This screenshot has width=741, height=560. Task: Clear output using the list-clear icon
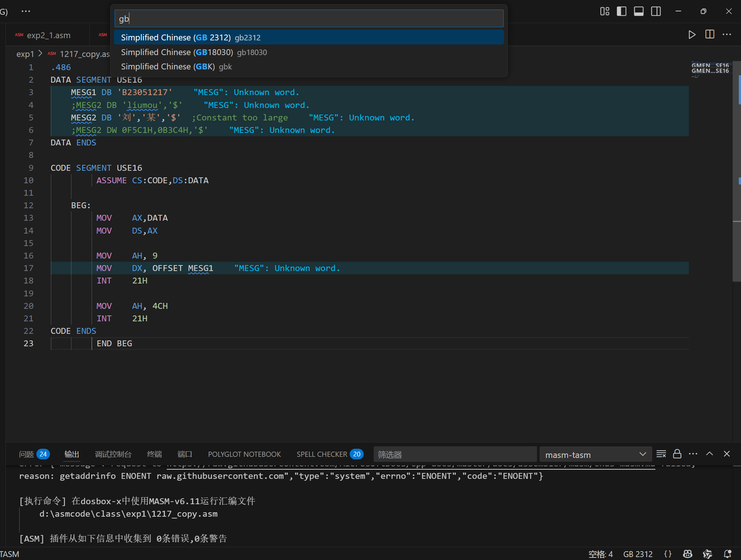(661, 454)
